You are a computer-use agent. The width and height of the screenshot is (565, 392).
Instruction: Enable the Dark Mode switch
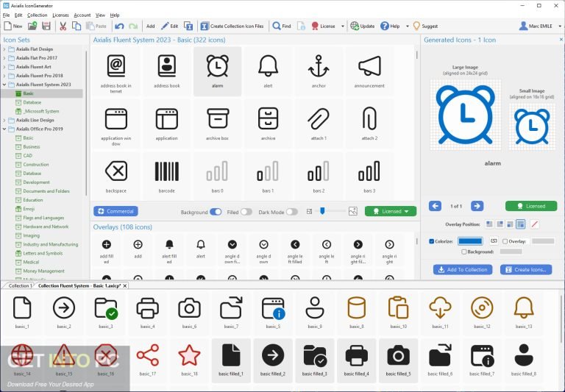click(292, 212)
